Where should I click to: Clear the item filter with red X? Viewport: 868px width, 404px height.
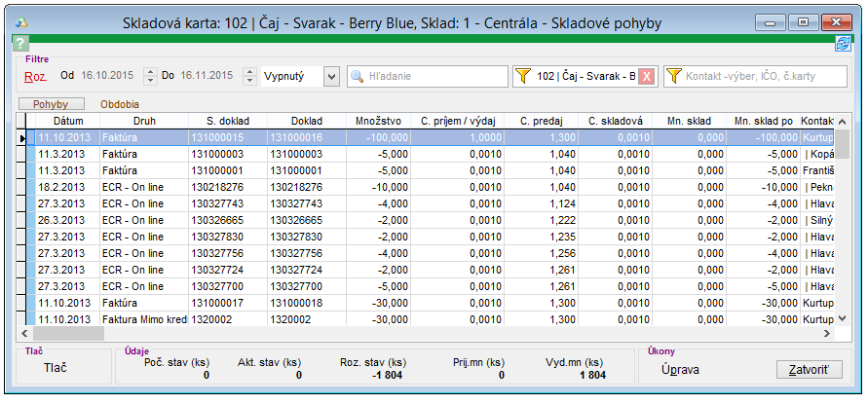point(647,76)
